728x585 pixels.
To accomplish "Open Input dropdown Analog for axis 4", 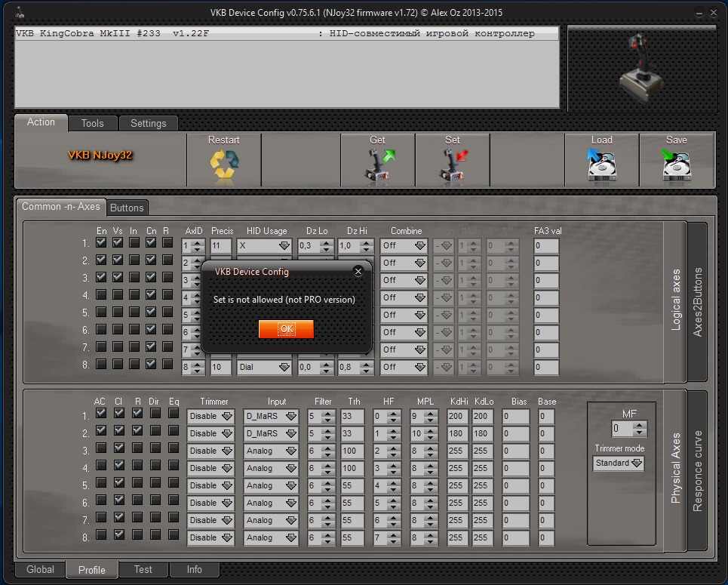I will [271, 468].
